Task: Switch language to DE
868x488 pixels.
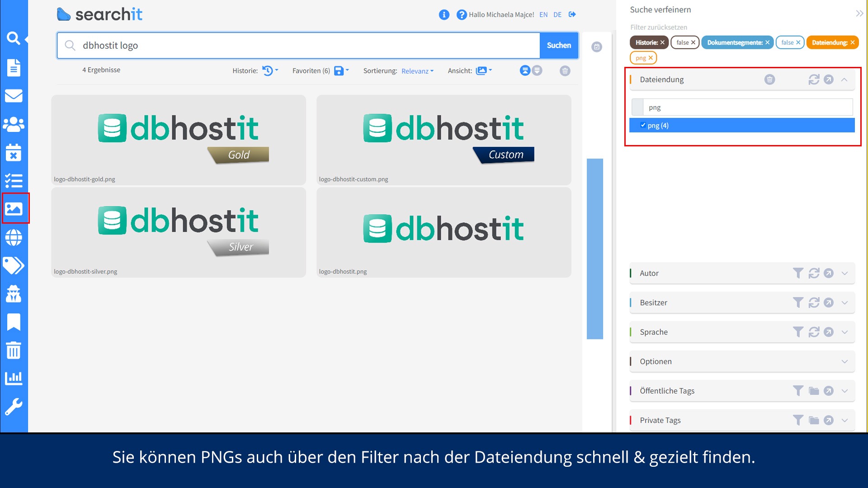Action: [x=557, y=14]
